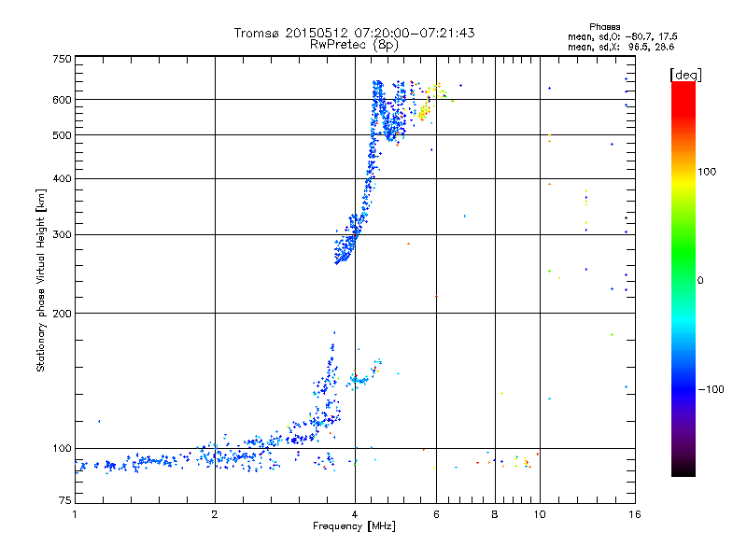The height and width of the screenshot is (560, 747).
Task: Click the y-axis tick label '600'
Action: pos(63,100)
